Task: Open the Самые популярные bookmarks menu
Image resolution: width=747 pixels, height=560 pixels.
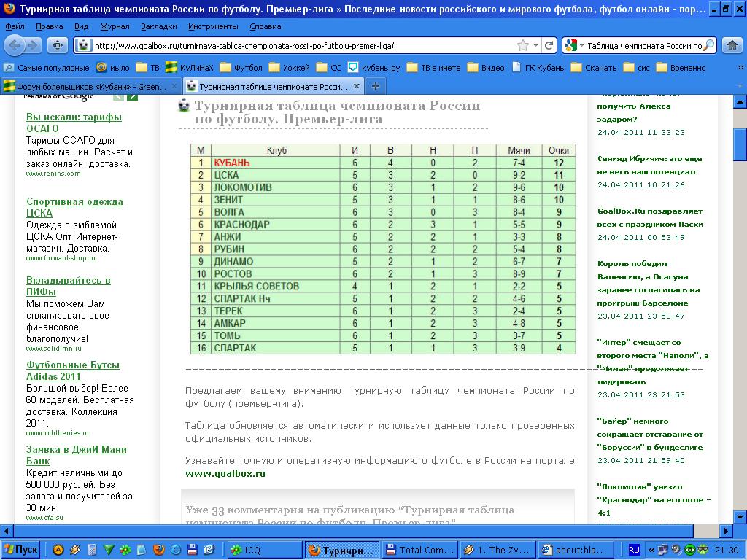Action: tap(46, 68)
